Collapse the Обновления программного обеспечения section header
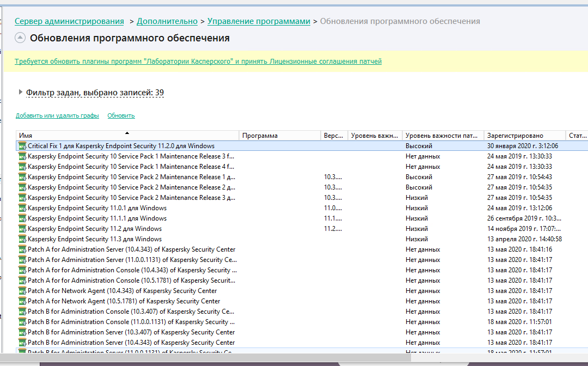This screenshot has height=366, width=588. [x=20, y=38]
